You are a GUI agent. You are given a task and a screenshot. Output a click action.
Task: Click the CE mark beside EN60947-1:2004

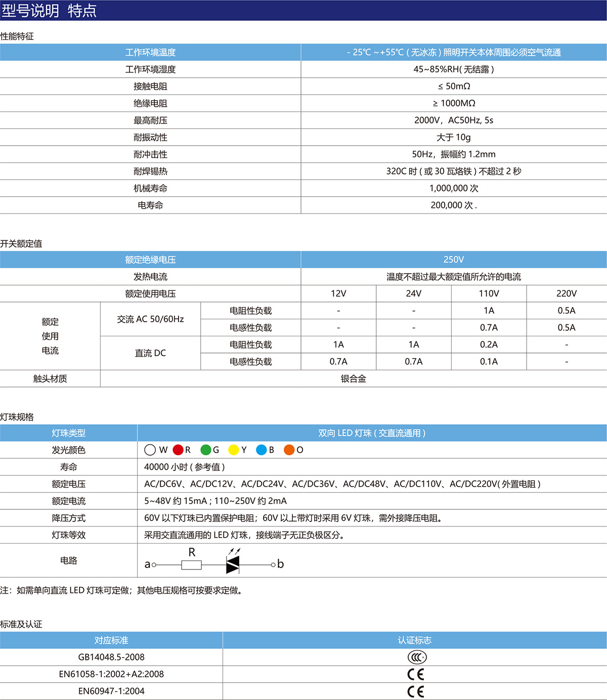[415, 691]
